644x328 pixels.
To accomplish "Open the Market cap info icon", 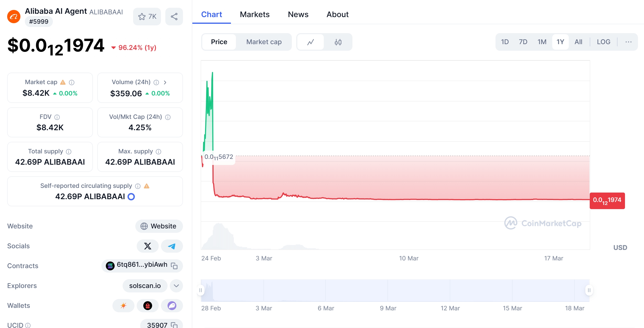I will pyautogui.click(x=72, y=82).
